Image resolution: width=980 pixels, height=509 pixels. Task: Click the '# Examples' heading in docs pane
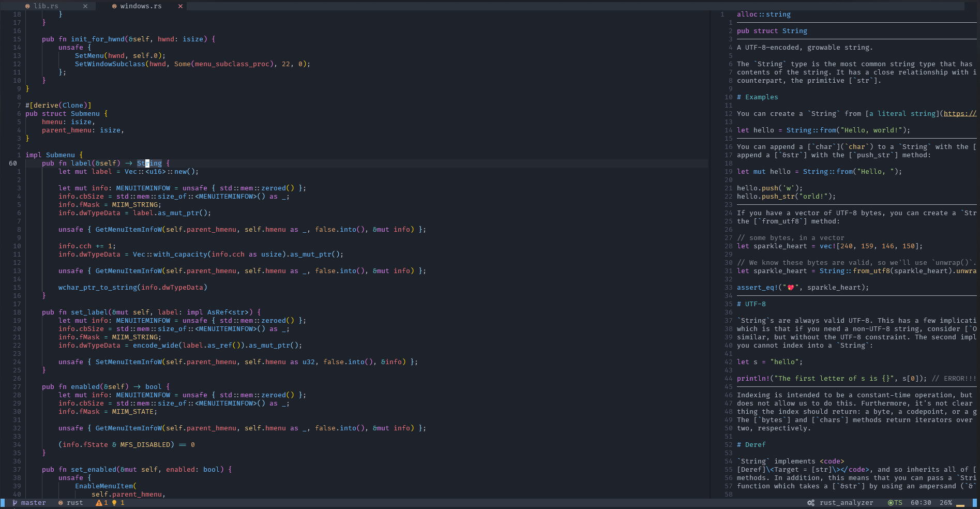tap(757, 97)
